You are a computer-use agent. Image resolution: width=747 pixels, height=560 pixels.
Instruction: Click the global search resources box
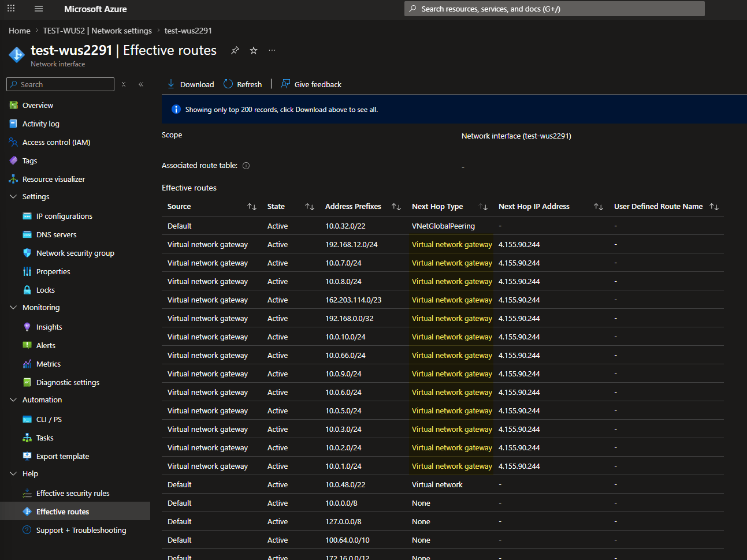point(554,9)
